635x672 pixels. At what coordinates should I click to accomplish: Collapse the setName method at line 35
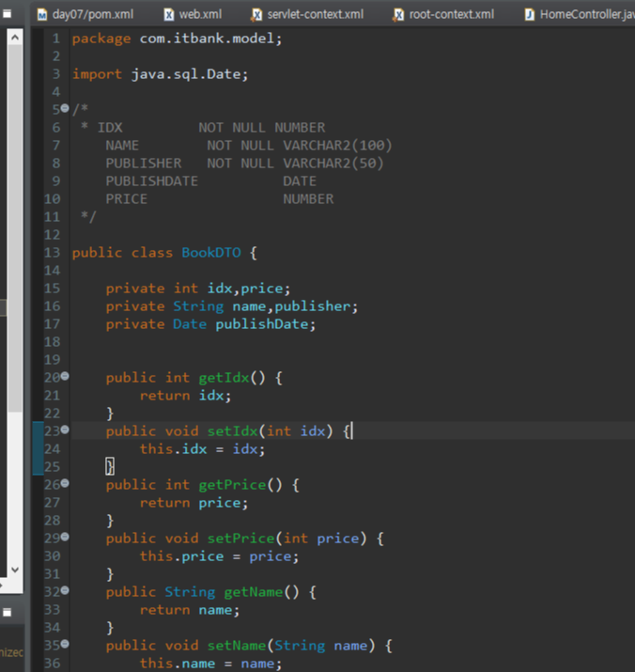[x=65, y=644]
